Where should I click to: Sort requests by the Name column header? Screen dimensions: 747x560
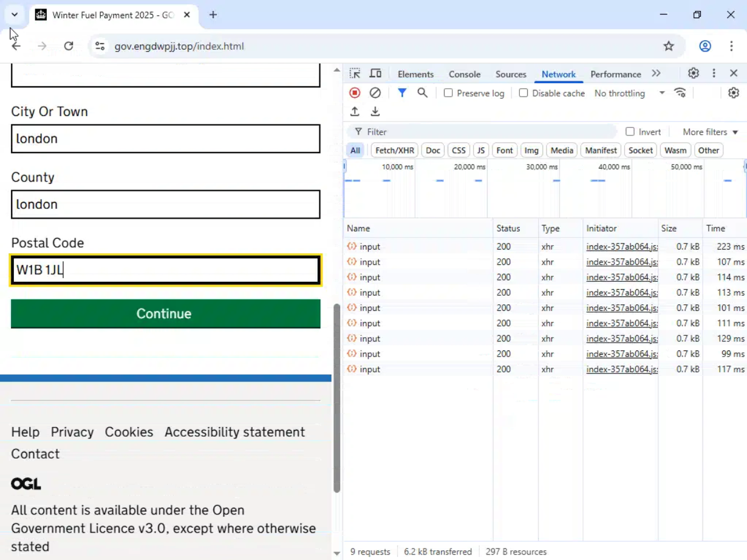coord(418,228)
